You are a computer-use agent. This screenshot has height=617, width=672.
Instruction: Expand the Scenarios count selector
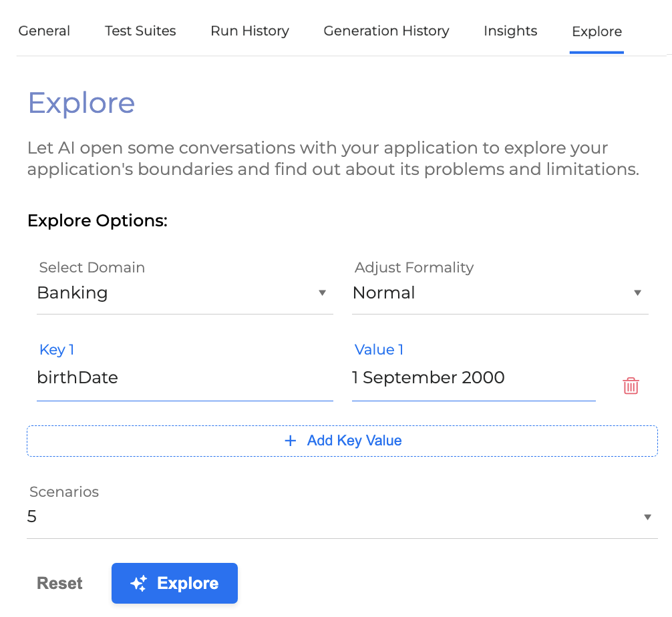click(x=334, y=516)
